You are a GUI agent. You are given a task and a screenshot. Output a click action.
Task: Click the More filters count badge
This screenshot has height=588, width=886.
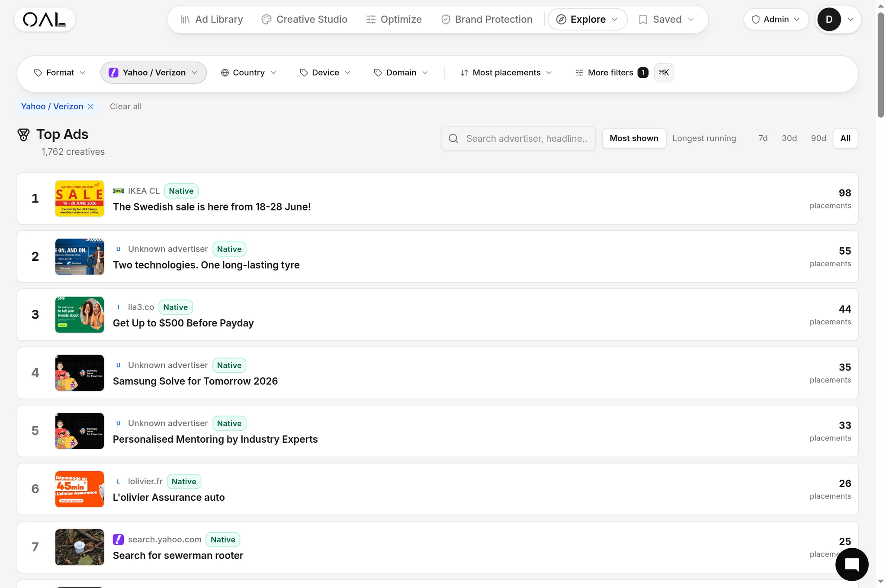643,73
